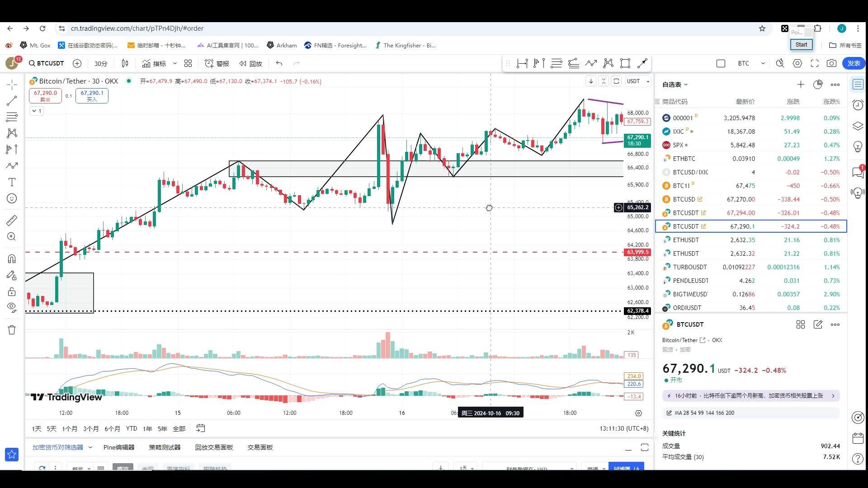
Task: Select TURBOUSDT row in watchlist
Action: click(x=751, y=267)
